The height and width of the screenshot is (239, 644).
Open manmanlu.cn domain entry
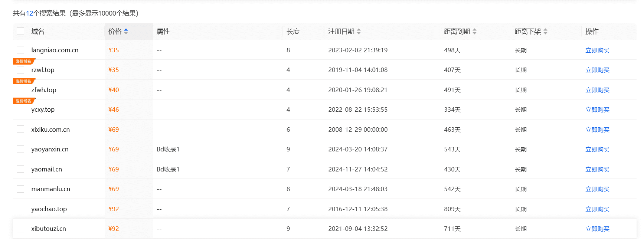coord(50,189)
